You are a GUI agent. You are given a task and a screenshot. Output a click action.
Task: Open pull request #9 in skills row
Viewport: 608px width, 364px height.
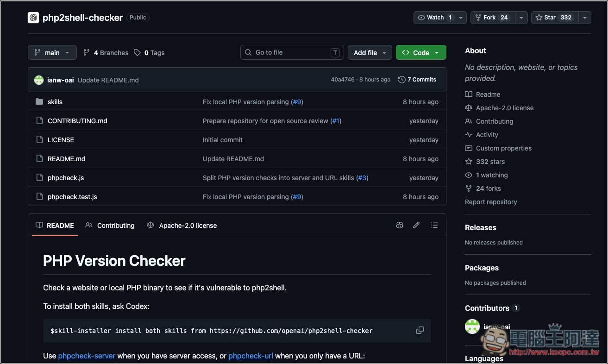[297, 102]
